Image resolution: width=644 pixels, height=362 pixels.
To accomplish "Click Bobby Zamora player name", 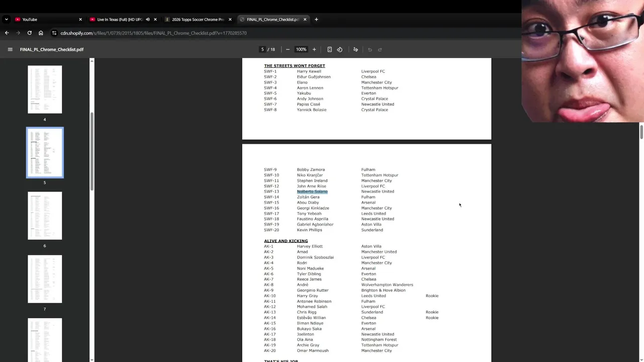I will 311,169.
